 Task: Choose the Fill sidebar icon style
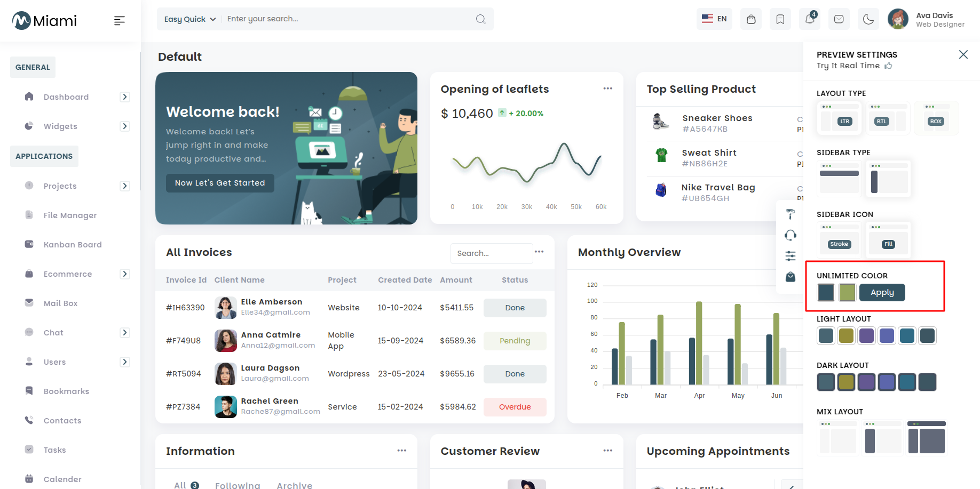pyautogui.click(x=888, y=239)
